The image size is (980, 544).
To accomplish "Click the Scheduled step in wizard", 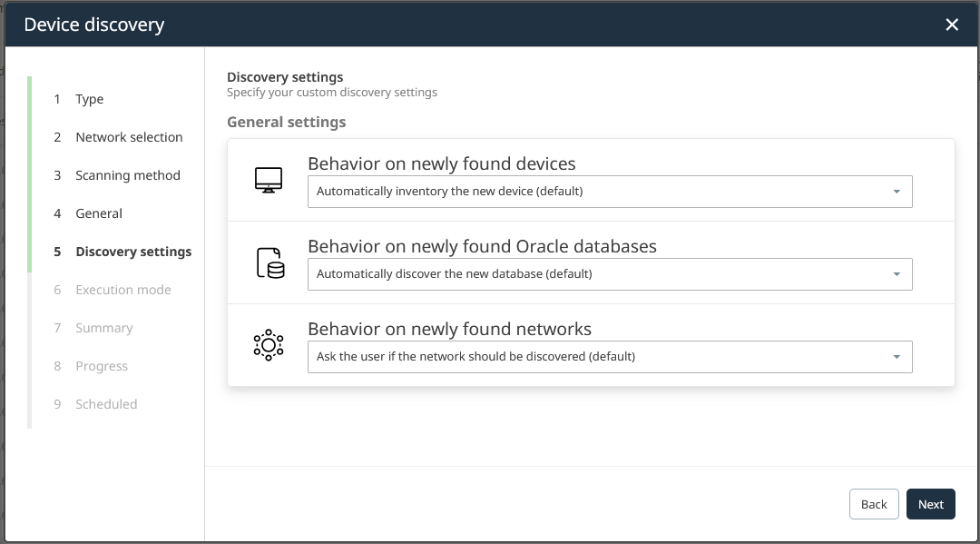I will (x=106, y=404).
